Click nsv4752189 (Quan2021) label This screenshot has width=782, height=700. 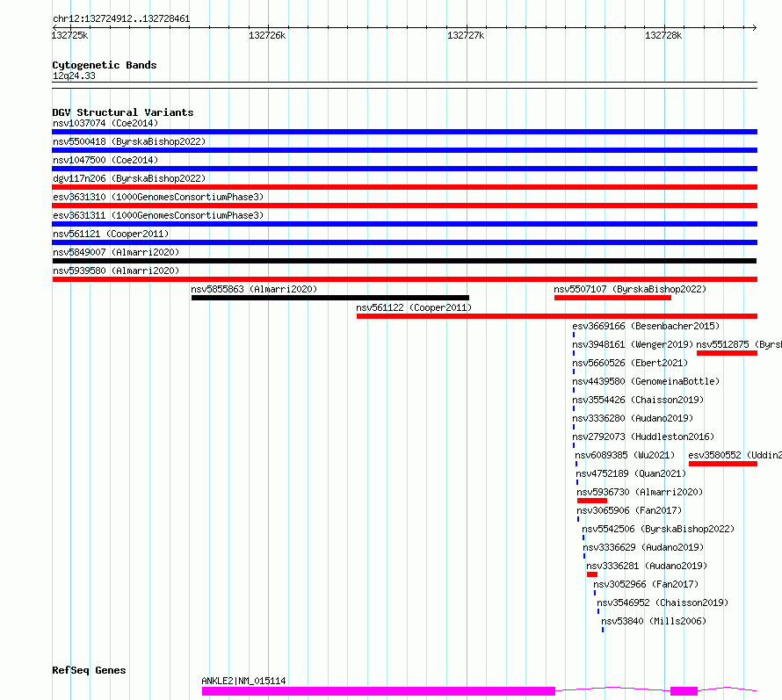(x=631, y=473)
